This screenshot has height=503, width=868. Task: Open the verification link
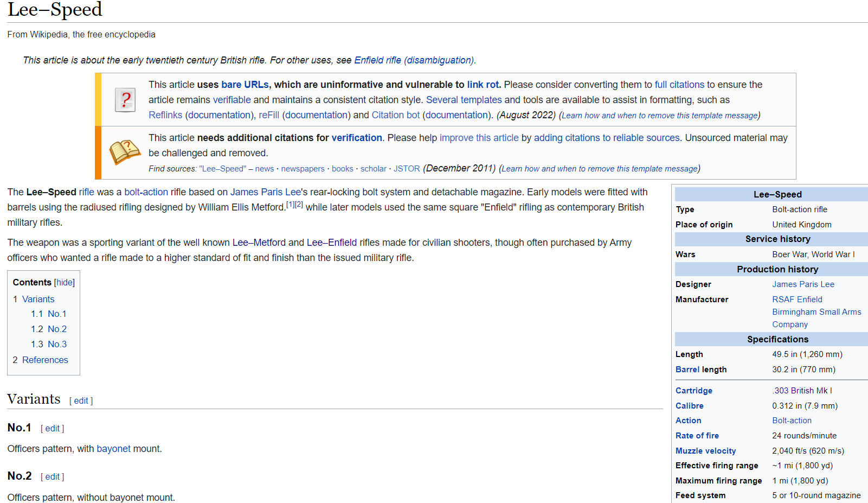[x=357, y=138]
